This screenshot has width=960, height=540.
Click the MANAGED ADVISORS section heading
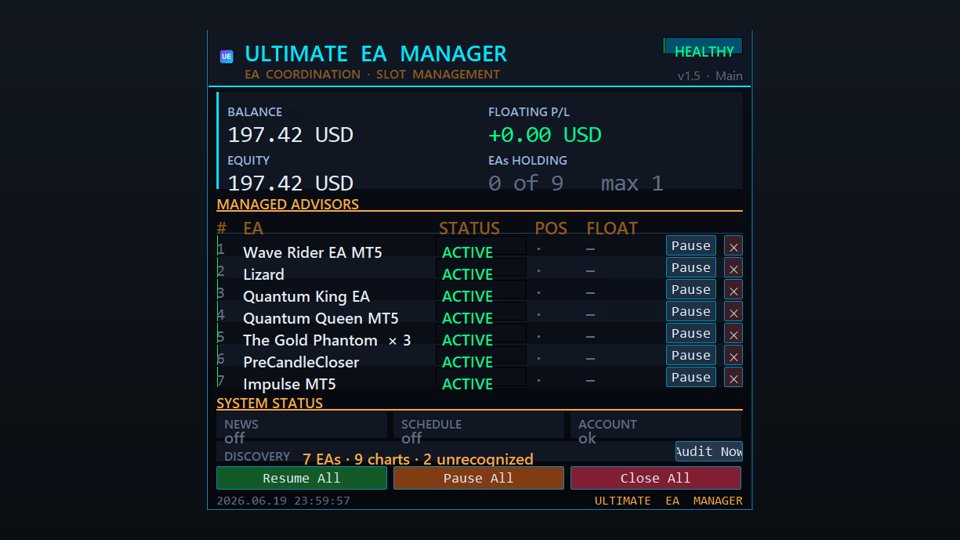(x=287, y=204)
